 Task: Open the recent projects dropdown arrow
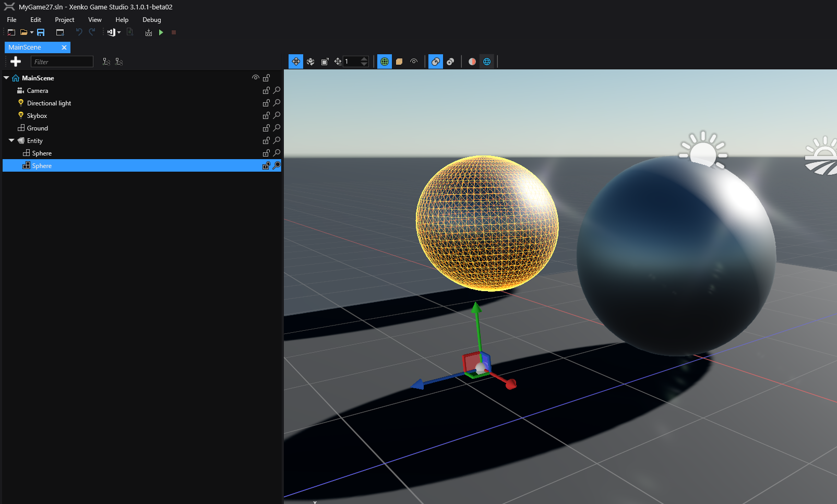coord(32,32)
